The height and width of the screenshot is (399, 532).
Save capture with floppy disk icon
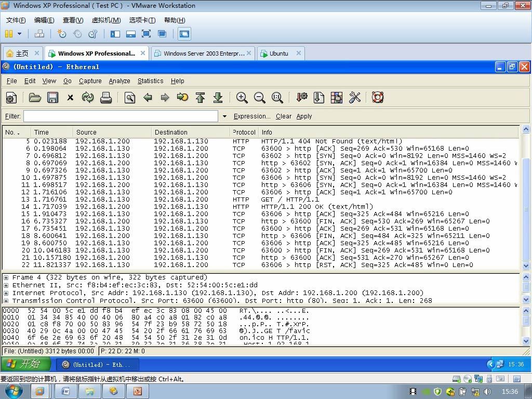pos(52,98)
